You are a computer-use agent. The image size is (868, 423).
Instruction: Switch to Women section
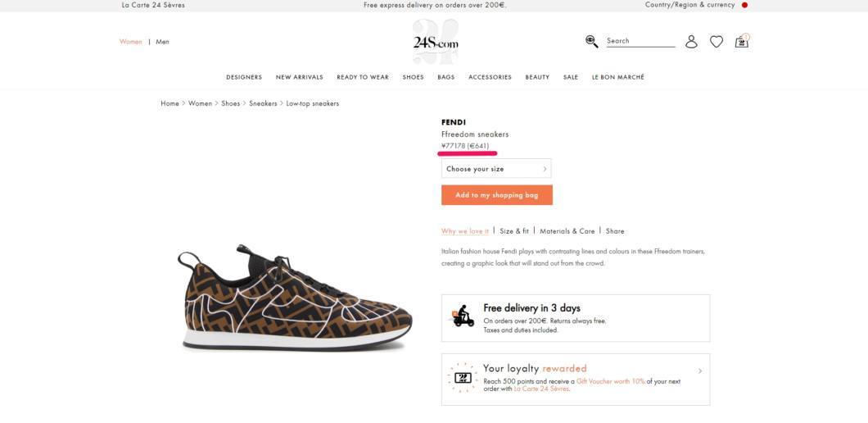point(131,42)
